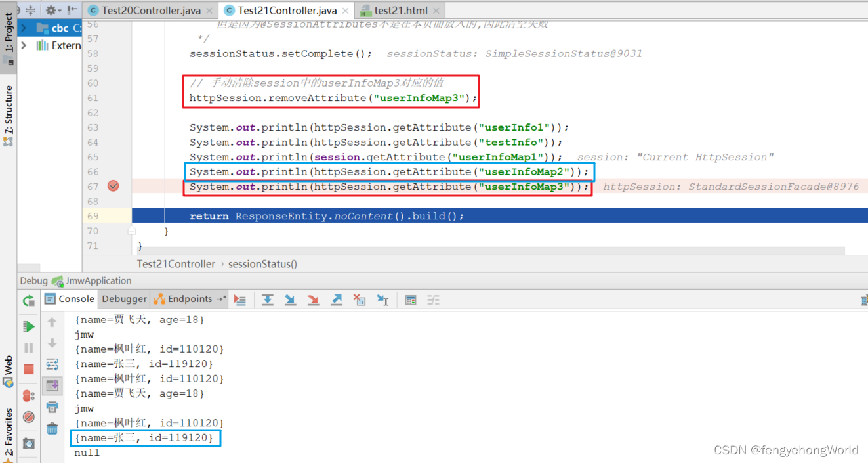
Task: Stop the debug session with red square icon
Action: (x=29, y=368)
